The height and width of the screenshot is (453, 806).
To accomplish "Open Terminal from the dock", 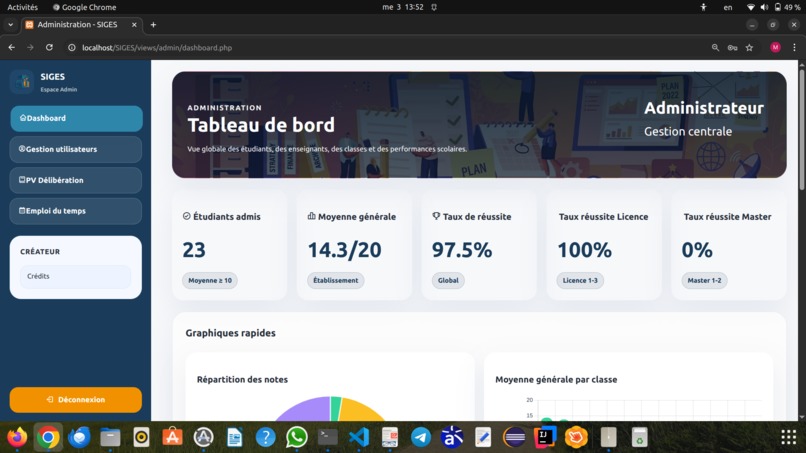I will click(x=327, y=438).
